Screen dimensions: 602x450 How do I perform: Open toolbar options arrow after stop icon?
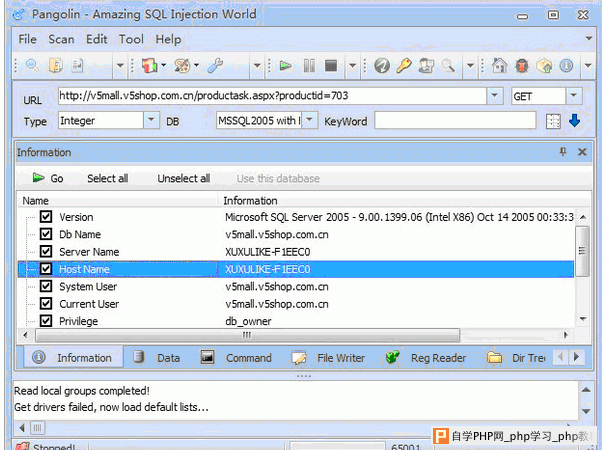pyautogui.click(x=352, y=66)
